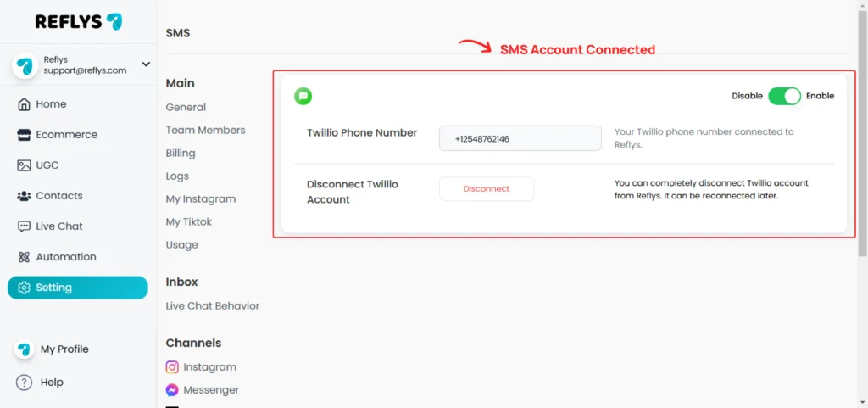Click the 'Inbox' section heading
868x408 pixels.
point(181,282)
